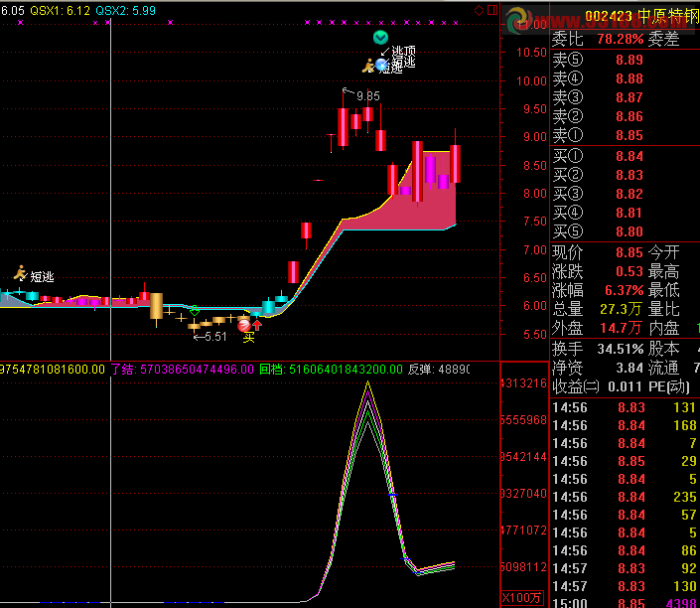Click the green down arrow near 6.00 line
The height and width of the screenshot is (608, 700).
click(195, 310)
